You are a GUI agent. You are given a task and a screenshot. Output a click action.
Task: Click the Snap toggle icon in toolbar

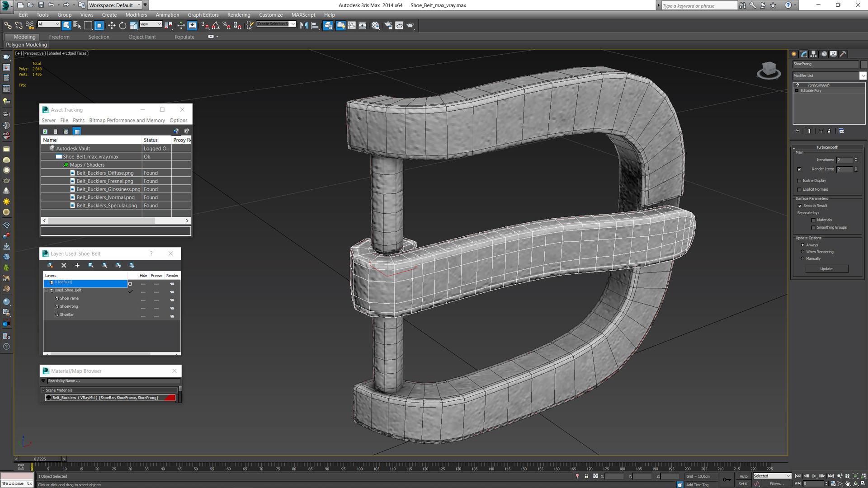tap(203, 25)
